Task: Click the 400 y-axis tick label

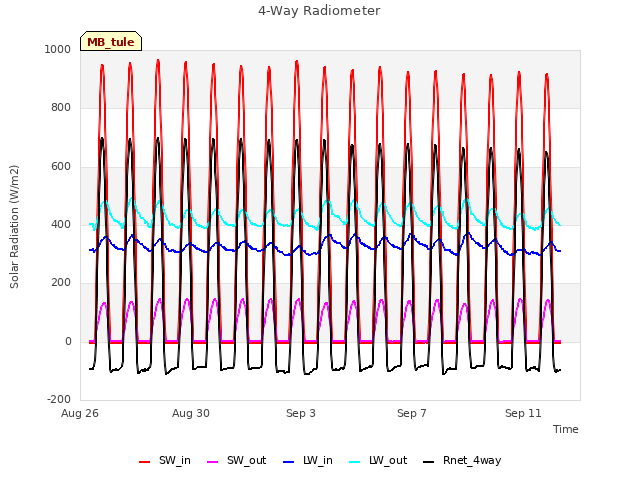Action: click(x=61, y=224)
